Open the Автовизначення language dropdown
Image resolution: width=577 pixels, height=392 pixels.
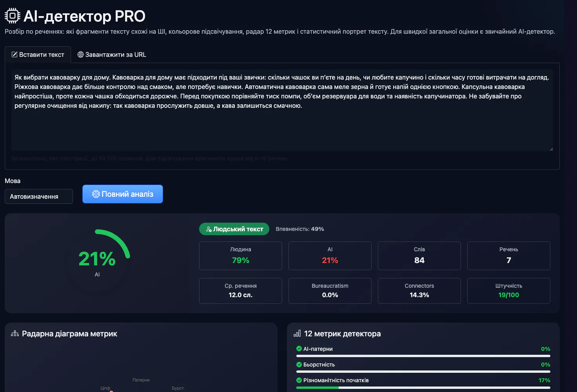click(x=39, y=196)
